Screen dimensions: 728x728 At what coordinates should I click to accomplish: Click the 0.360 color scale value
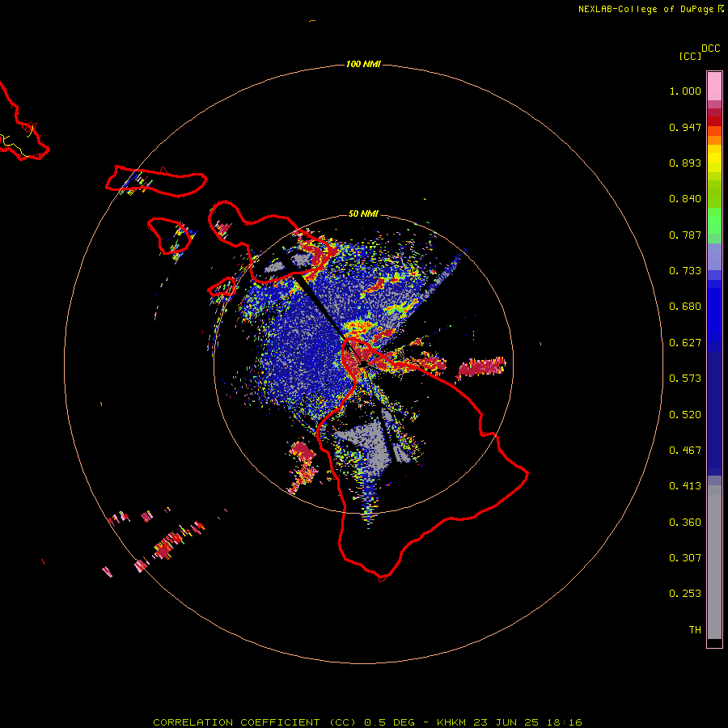(x=685, y=523)
